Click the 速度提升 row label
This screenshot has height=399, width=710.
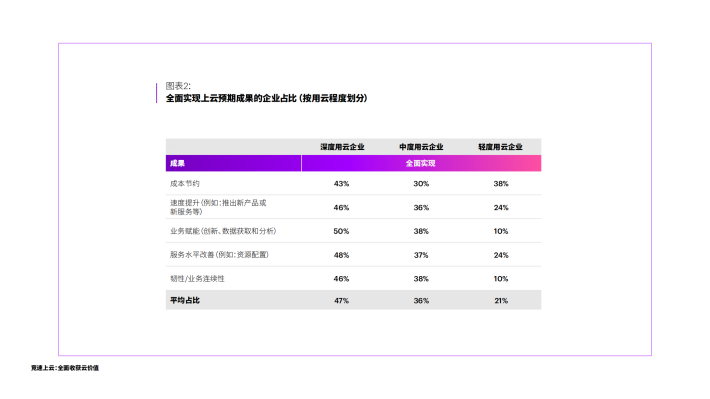click(x=218, y=207)
